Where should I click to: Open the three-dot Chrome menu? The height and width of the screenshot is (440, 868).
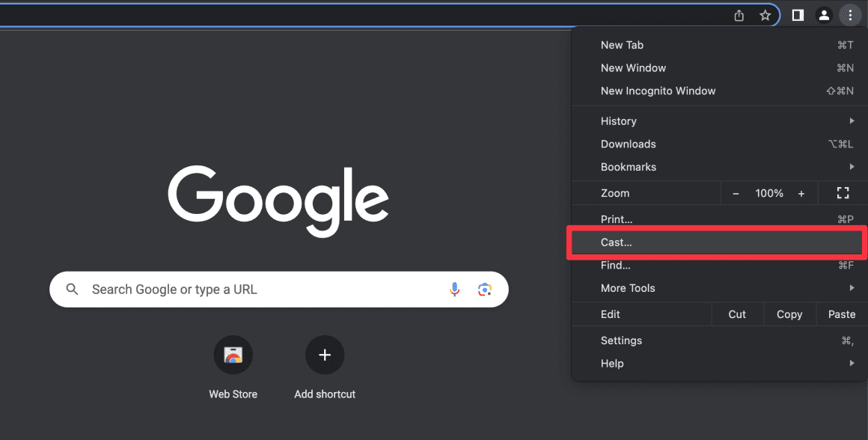(x=851, y=15)
